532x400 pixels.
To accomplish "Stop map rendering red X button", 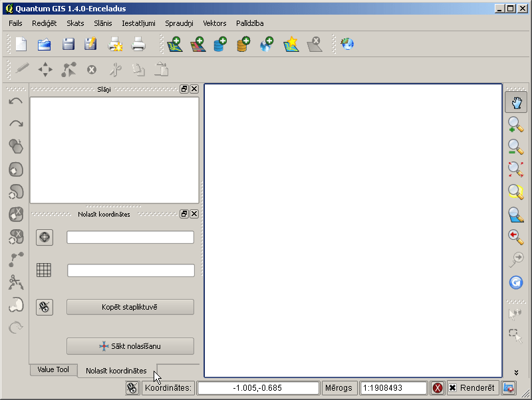I will pyautogui.click(x=438, y=388).
